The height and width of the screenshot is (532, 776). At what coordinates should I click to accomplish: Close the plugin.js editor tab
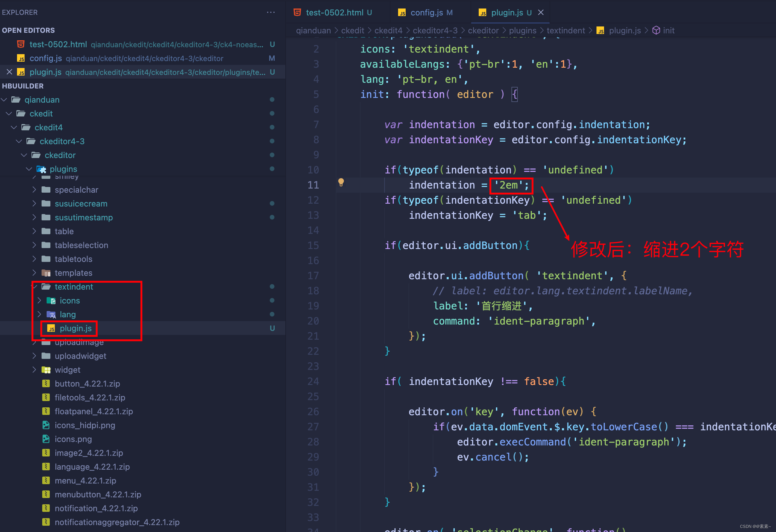(x=541, y=13)
